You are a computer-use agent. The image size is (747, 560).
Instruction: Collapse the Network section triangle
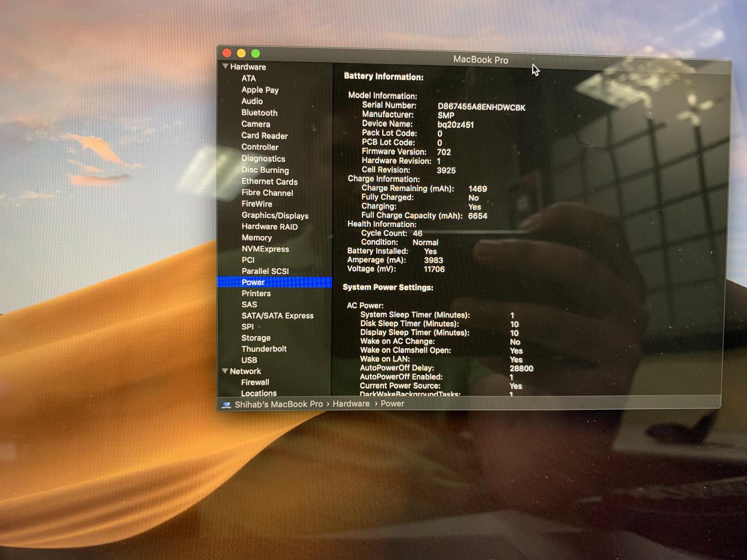(x=225, y=371)
